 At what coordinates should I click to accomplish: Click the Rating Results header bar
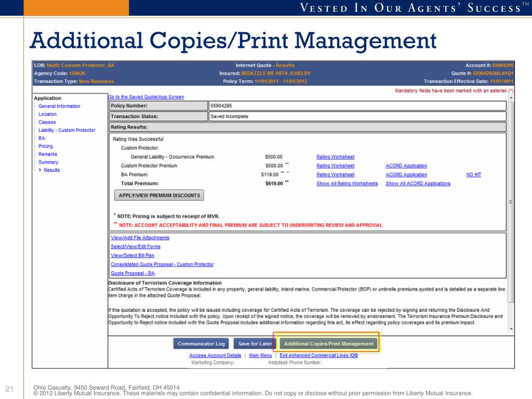point(308,127)
